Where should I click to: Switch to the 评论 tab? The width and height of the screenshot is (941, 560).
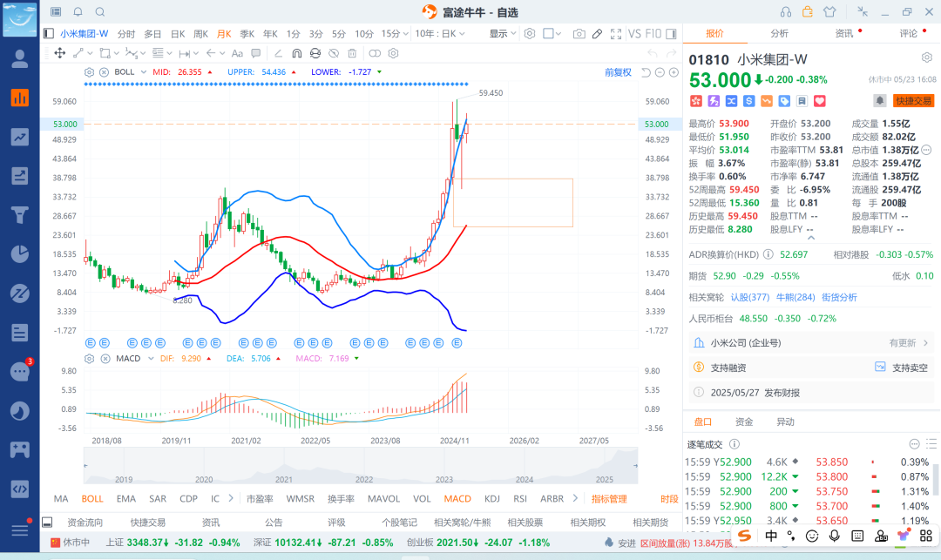tap(908, 34)
